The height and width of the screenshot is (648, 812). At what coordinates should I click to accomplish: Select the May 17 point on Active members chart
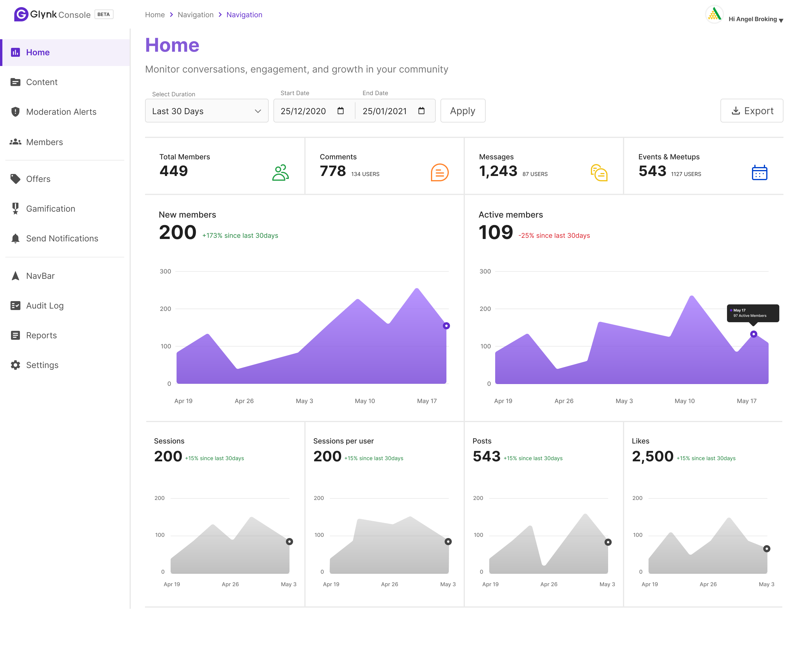point(753,334)
